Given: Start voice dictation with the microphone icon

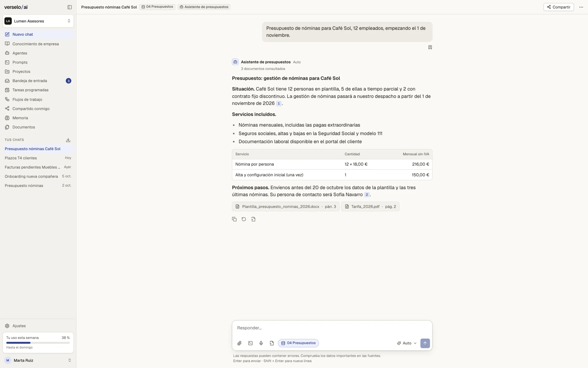Looking at the screenshot, I should (x=261, y=343).
